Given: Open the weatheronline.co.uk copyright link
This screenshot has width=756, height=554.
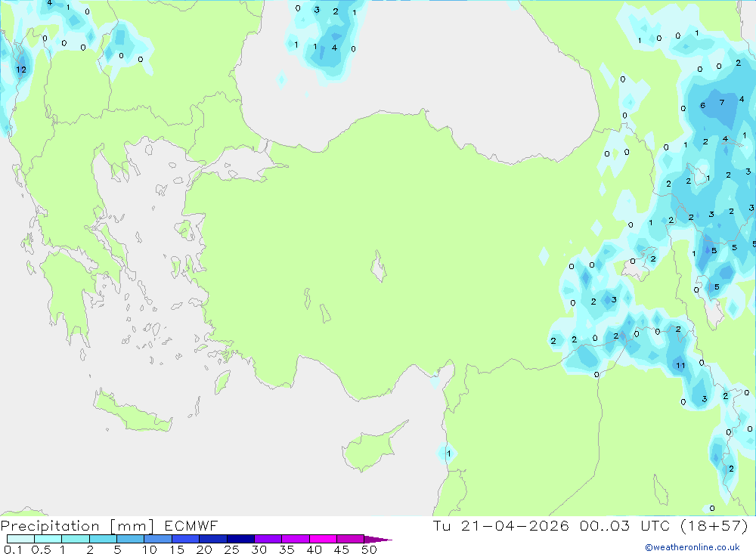Looking at the screenshot, I should tap(692, 547).
